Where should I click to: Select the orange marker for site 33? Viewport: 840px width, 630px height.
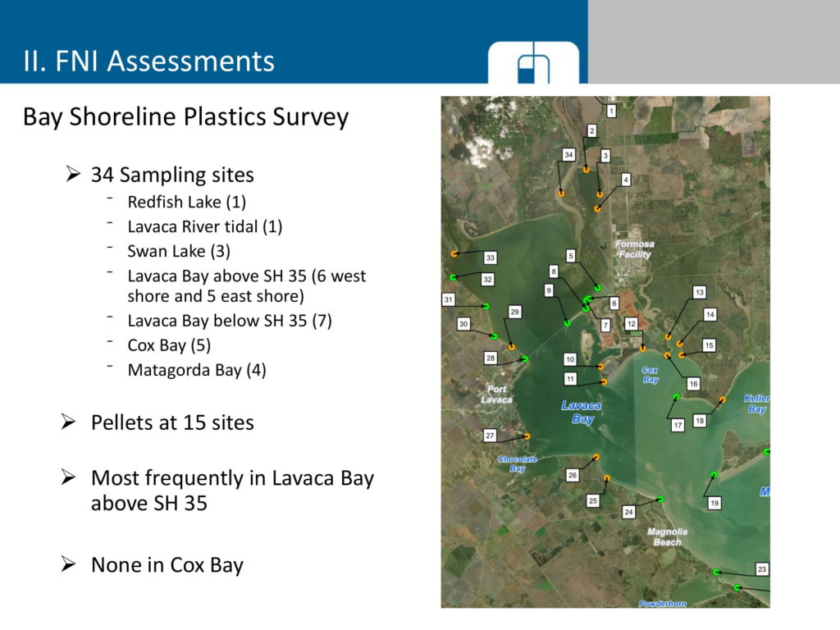454,254
